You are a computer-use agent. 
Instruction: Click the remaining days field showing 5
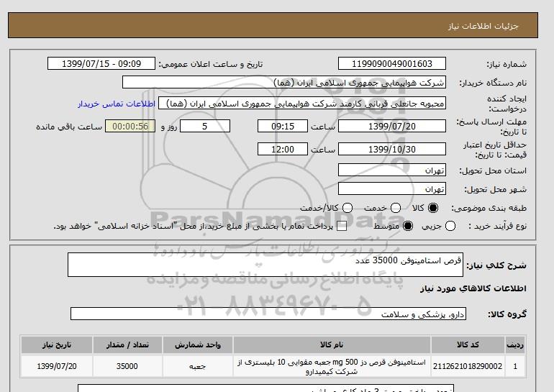click(205, 126)
